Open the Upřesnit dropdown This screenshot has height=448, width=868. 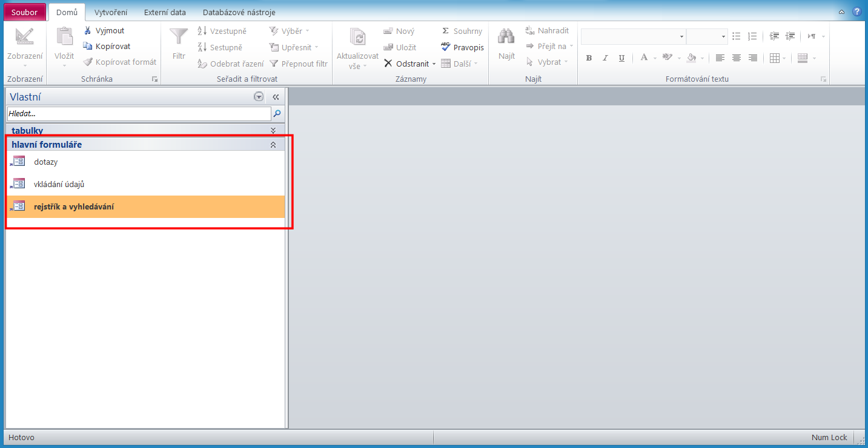293,47
